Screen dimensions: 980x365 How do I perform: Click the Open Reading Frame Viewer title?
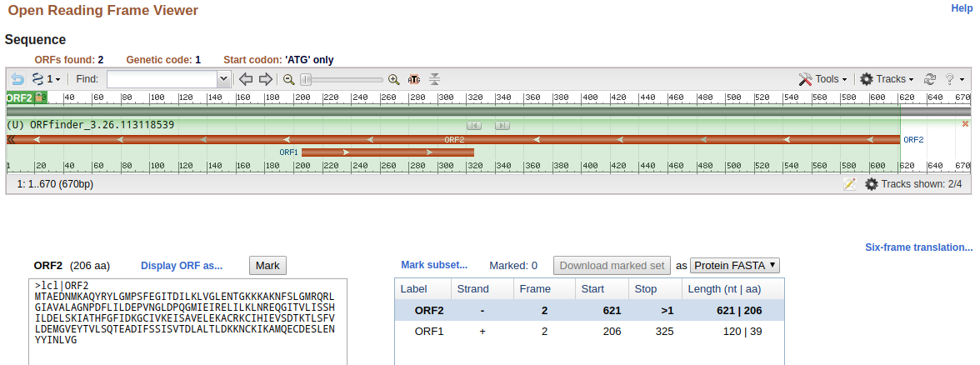(x=103, y=11)
